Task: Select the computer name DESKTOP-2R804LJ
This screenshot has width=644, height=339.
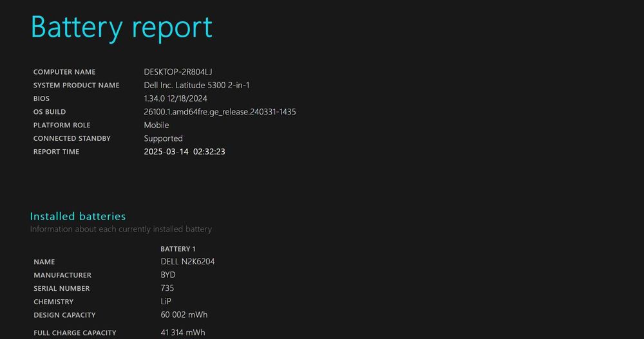Action: (178, 72)
